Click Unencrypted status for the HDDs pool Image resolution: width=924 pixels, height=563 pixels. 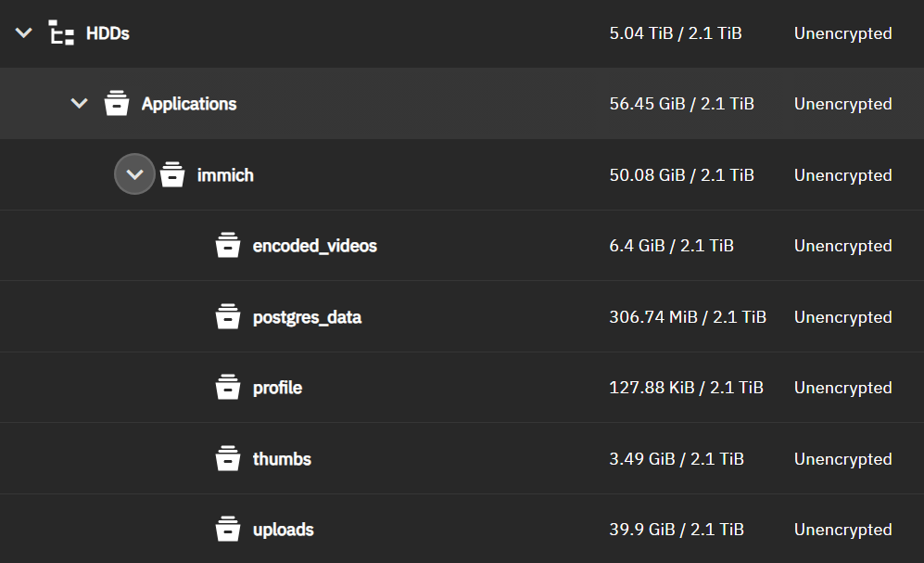click(x=842, y=32)
